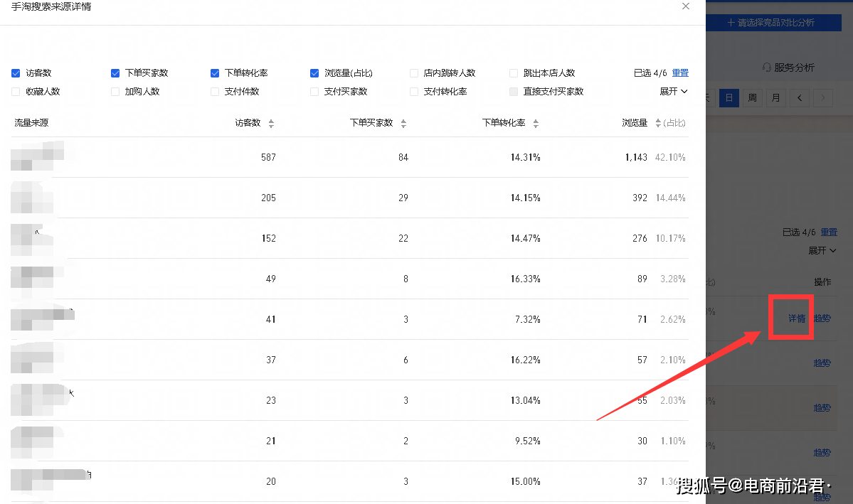Check the 跳出本店人数 checkbox

(x=514, y=73)
